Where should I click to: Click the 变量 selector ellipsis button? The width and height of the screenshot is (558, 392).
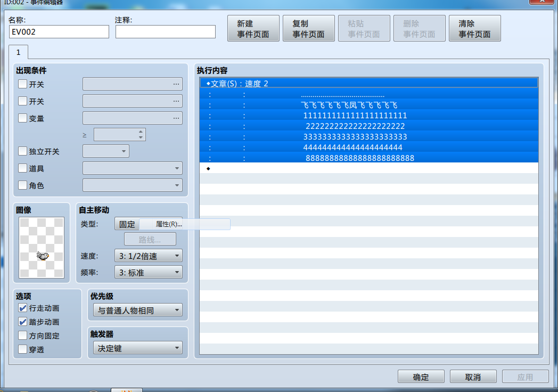(176, 118)
